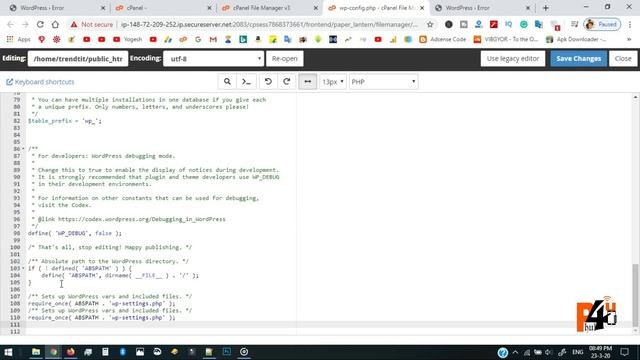Click line 111 in the editor
This screenshot has height=360, width=640.
click(x=329, y=324)
